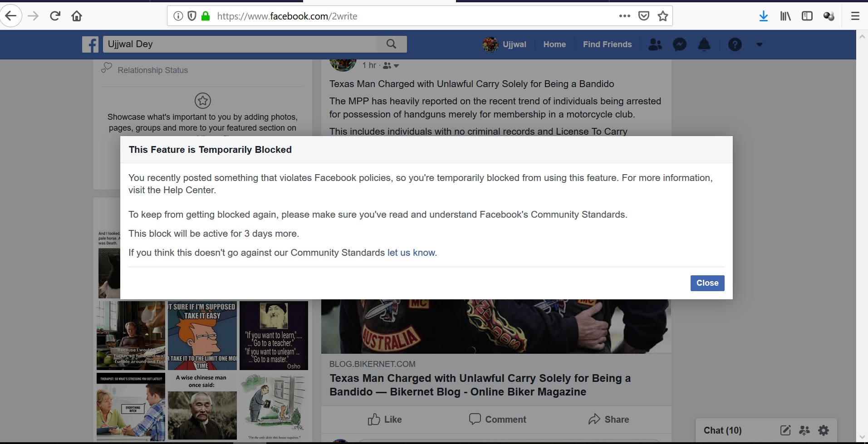Click Relationship Status in intro panel
Screen dimensions: 868x444
[x=152, y=70]
